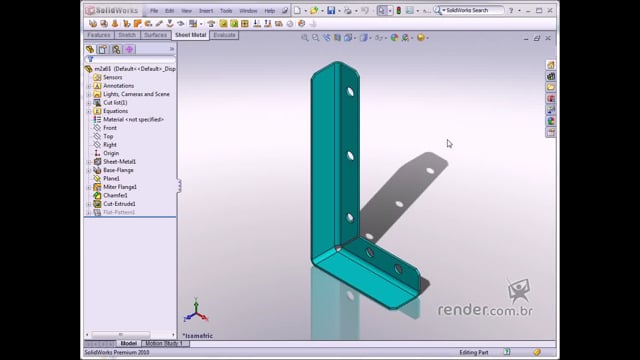Open the PropertyManager panel tab

tap(103, 49)
